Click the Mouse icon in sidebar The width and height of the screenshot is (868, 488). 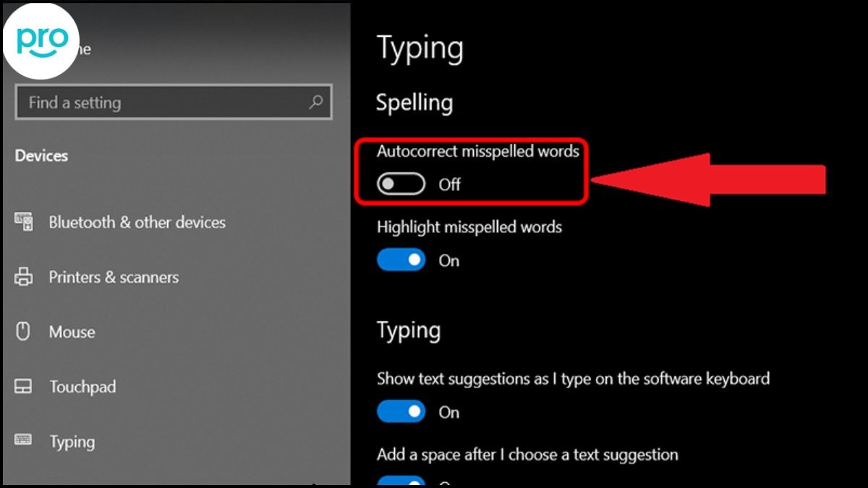23,332
